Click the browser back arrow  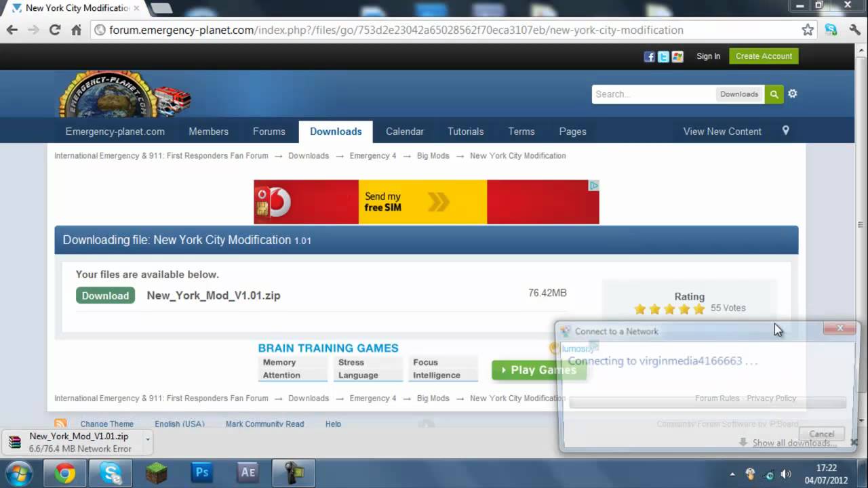[x=12, y=30]
